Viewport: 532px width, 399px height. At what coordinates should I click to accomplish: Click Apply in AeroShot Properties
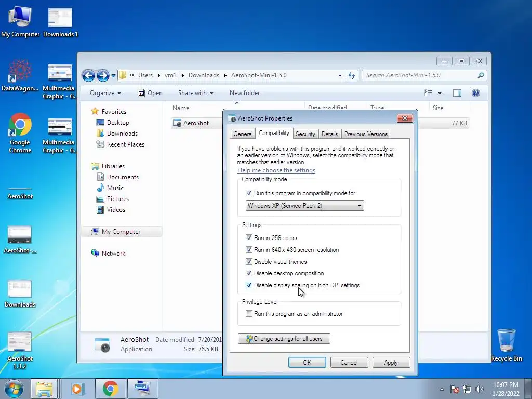click(x=391, y=362)
